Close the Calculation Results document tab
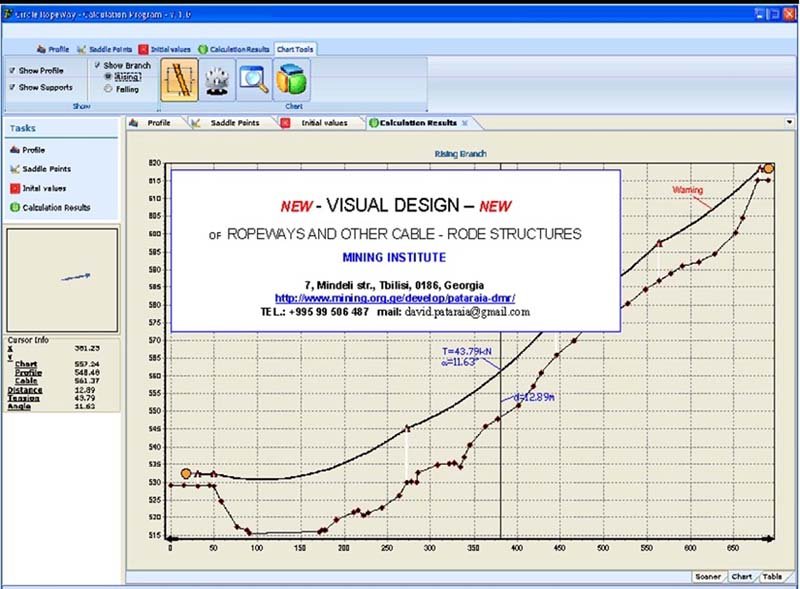The image size is (800, 589). [x=465, y=123]
